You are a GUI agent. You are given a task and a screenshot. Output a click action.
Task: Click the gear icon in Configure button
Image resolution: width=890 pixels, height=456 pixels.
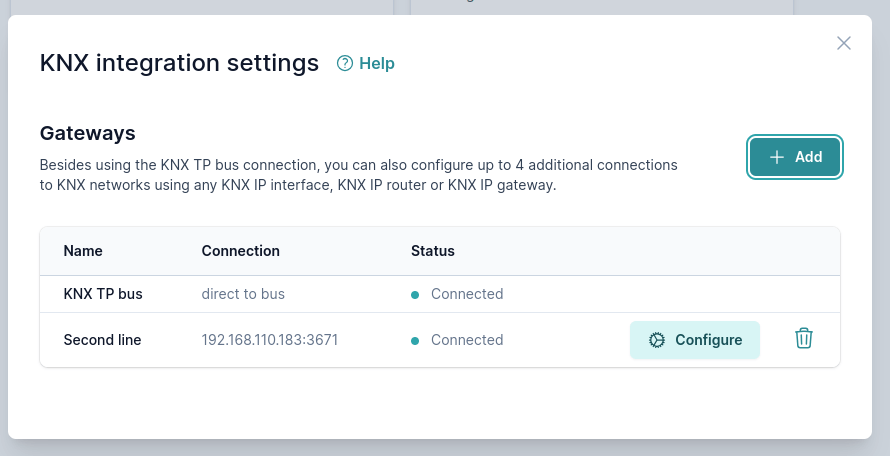point(657,340)
